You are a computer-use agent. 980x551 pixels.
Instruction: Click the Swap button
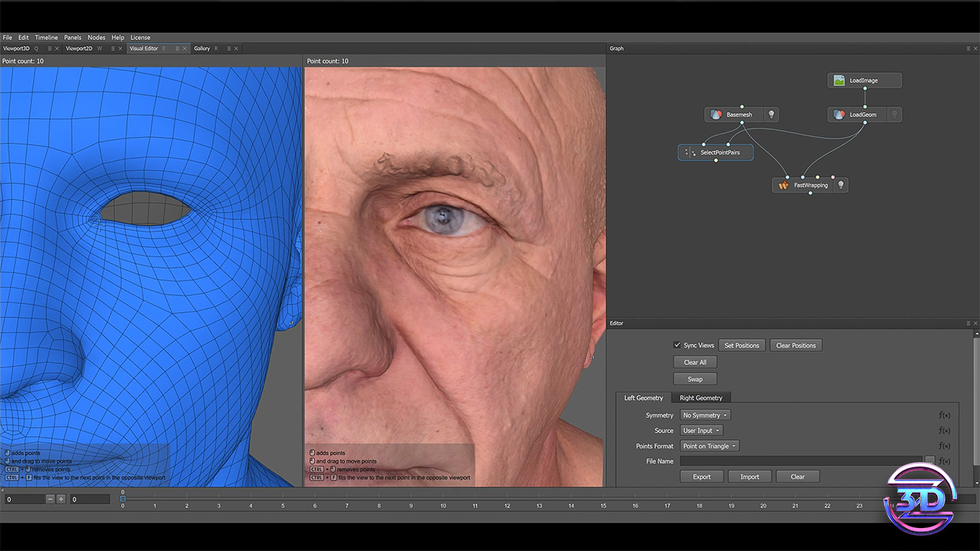click(x=694, y=379)
